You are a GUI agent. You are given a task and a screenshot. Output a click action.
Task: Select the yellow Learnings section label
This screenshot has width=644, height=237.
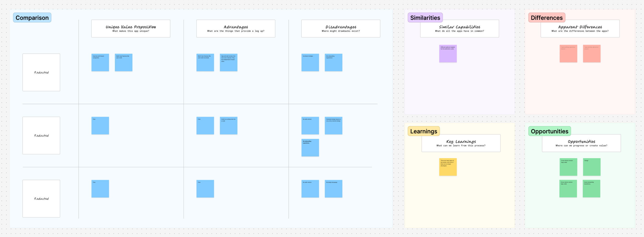[x=424, y=131]
